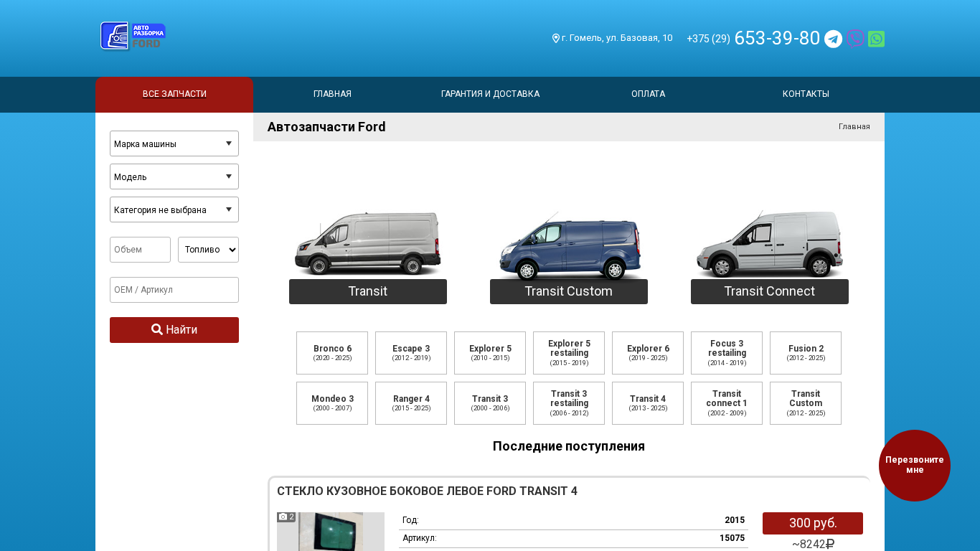Click the '~8242₽' converted price
The image size is (980, 551).
[x=813, y=545]
